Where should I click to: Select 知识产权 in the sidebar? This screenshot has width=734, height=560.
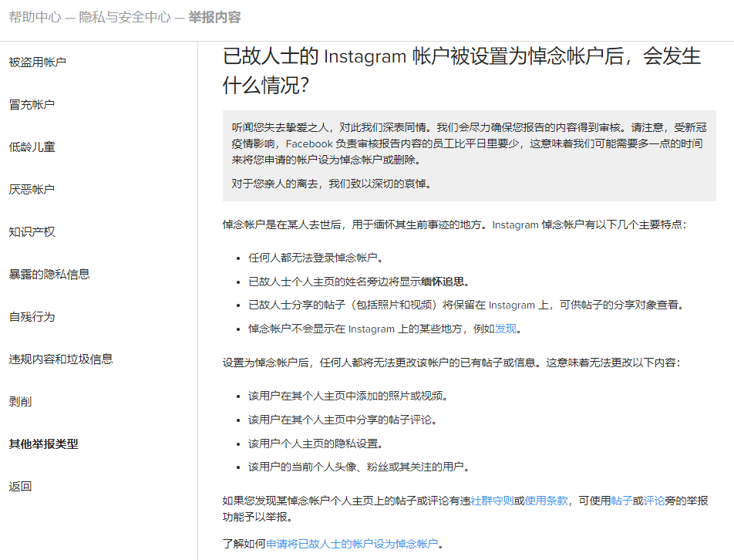32,231
